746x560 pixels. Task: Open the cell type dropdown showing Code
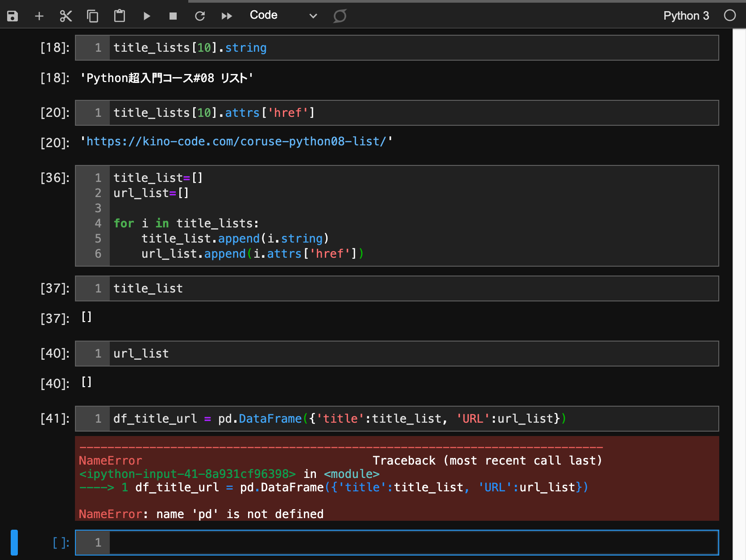(264, 15)
